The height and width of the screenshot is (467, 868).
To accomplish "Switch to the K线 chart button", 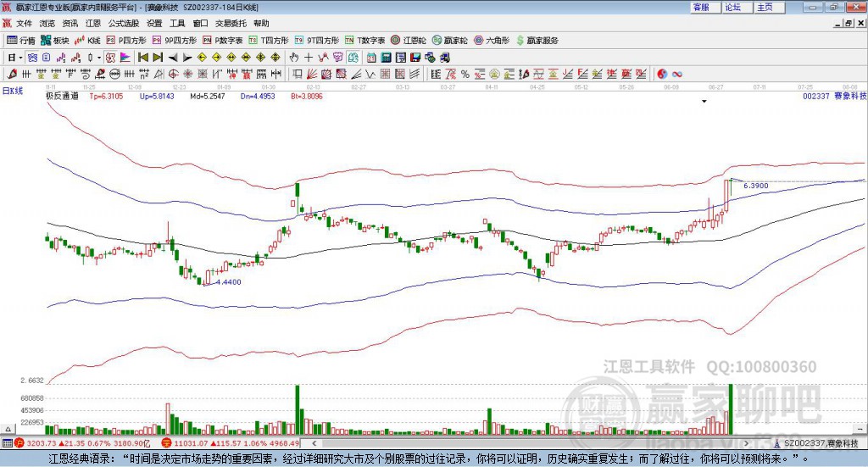I will 87,41.
